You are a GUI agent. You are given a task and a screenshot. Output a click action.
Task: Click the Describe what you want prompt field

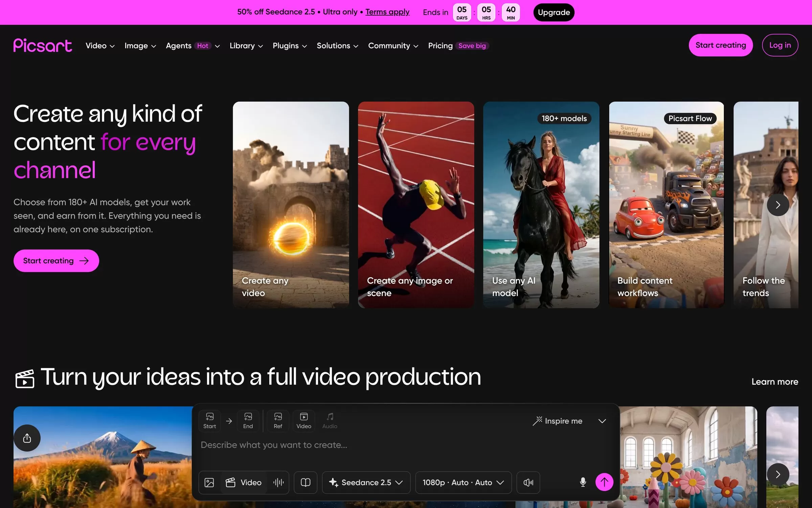pos(406,445)
